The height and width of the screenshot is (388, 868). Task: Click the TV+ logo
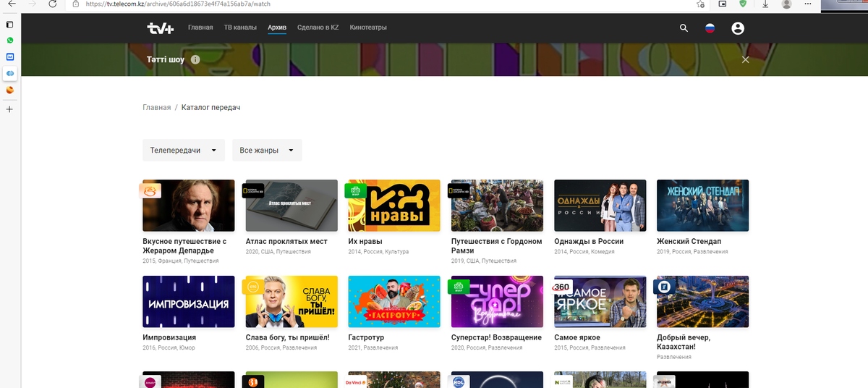coord(160,28)
